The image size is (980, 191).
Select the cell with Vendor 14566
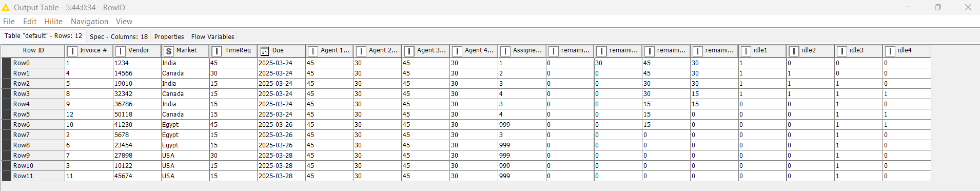[137, 73]
